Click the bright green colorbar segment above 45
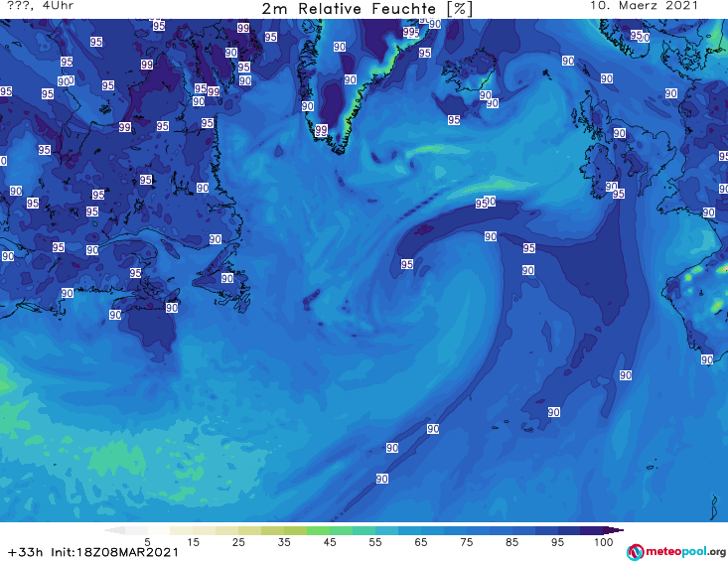The width and height of the screenshot is (728, 562). [318, 530]
